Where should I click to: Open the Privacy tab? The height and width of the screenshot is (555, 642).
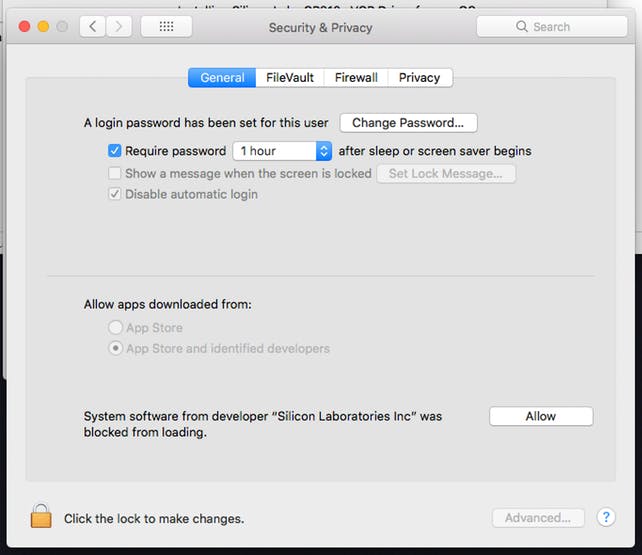tap(419, 77)
